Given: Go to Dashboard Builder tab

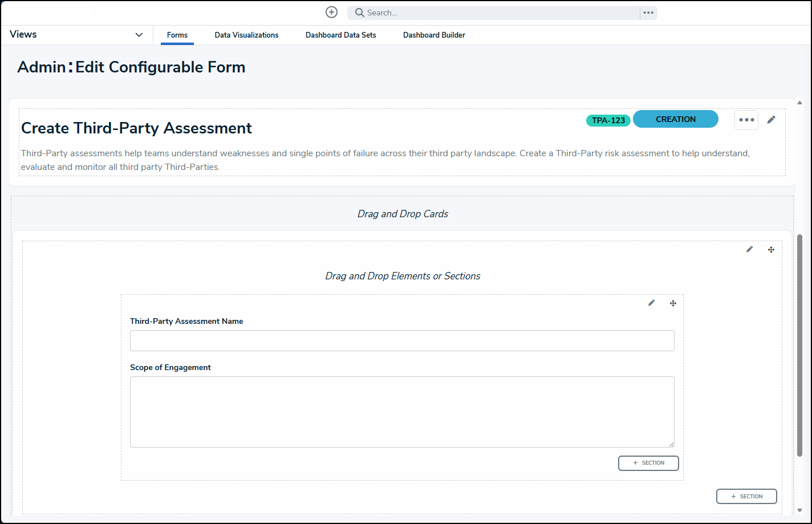Looking at the screenshot, I should coord(434,35).
